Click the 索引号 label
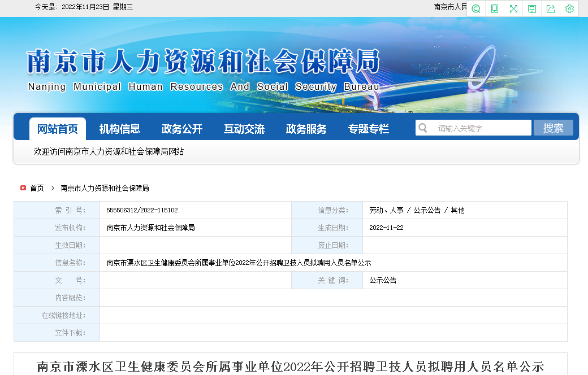 pyautogui.click(x=70, y=210)
